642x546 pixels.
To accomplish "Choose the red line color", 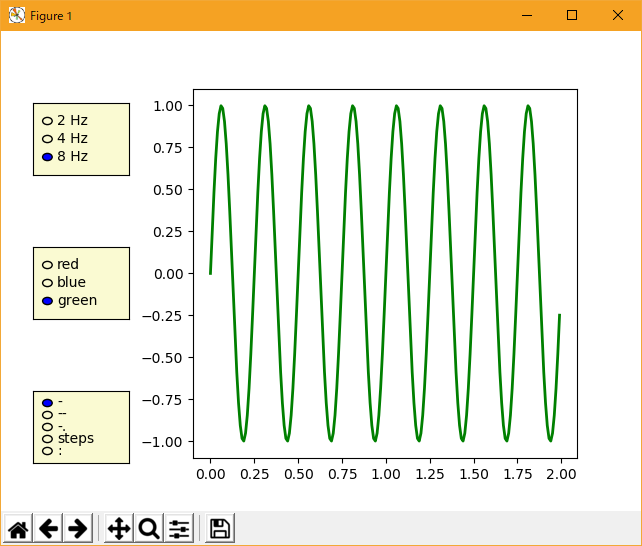I will click(47, 265).
